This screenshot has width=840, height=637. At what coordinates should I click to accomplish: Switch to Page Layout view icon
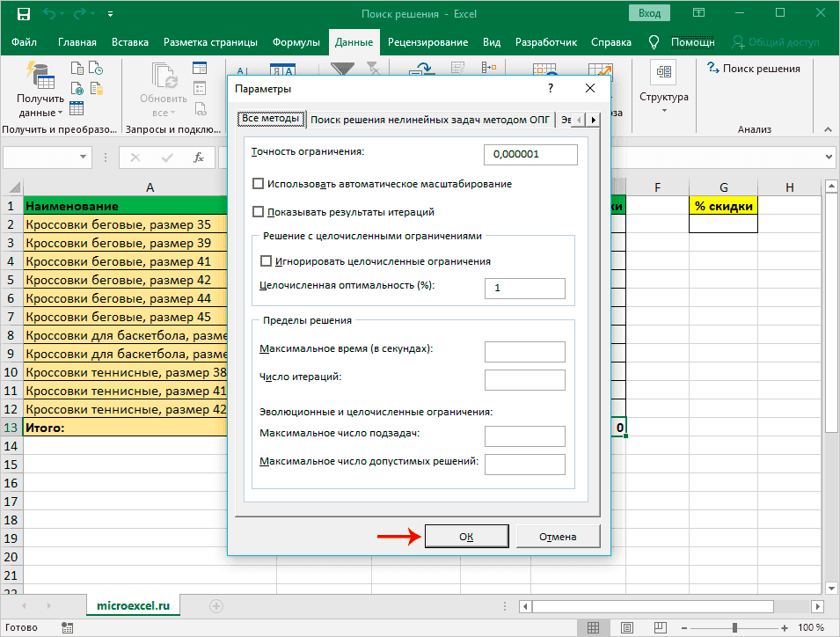click(626, 627)
